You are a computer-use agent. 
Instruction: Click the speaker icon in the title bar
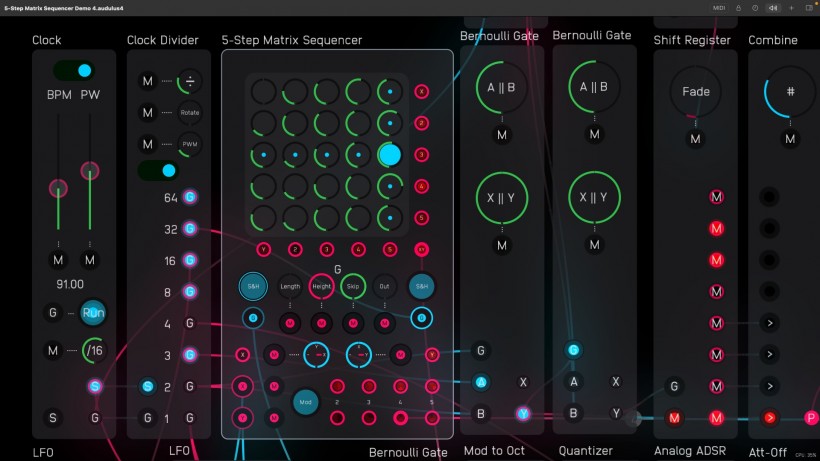pyautogui.click(x=772, y=7)
